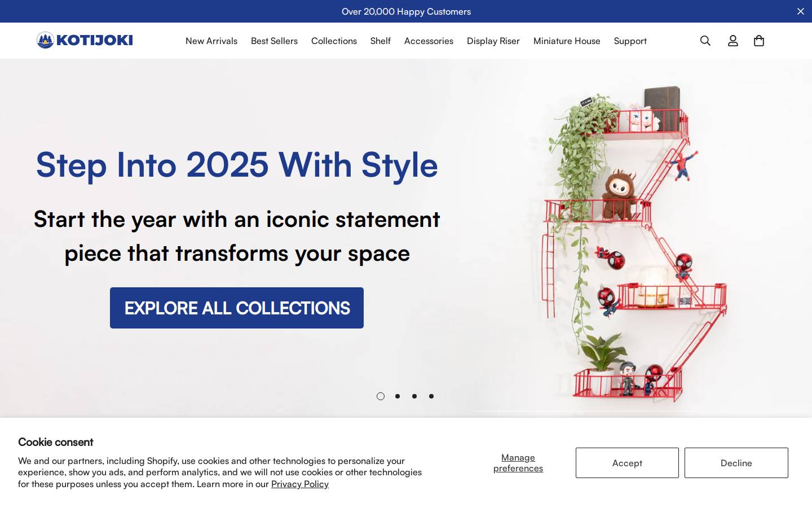Open the Display Riser menu item

pyautogui.click(x=493, y=41)
